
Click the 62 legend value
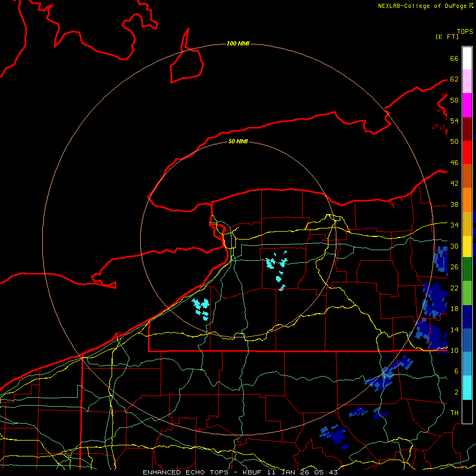pos(454,79)
